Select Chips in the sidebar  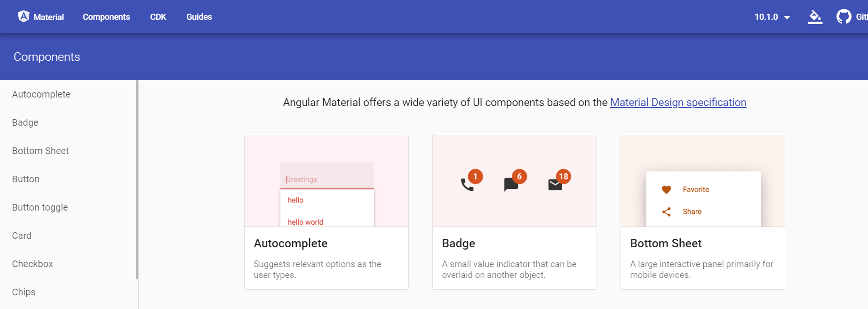[24, 292]
